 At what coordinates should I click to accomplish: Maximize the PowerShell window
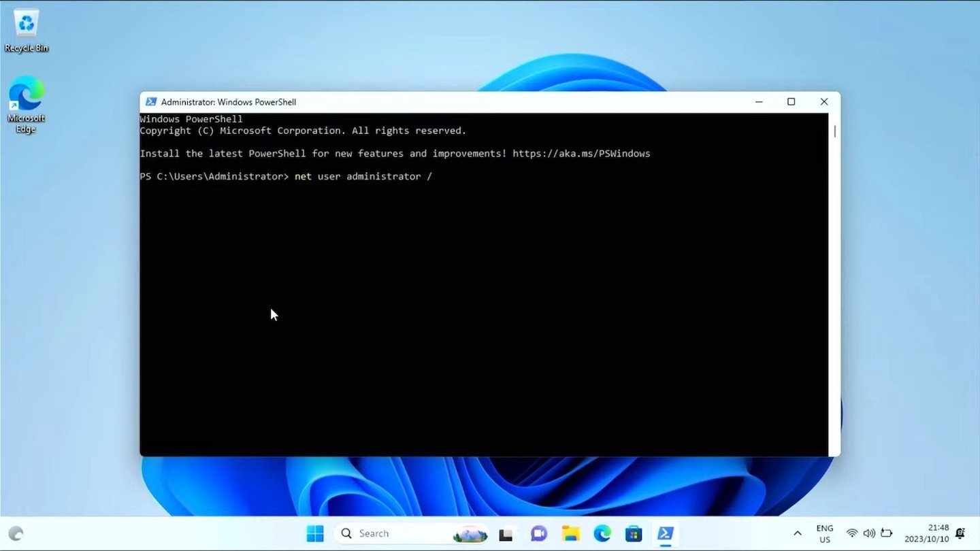pos(791,102)
